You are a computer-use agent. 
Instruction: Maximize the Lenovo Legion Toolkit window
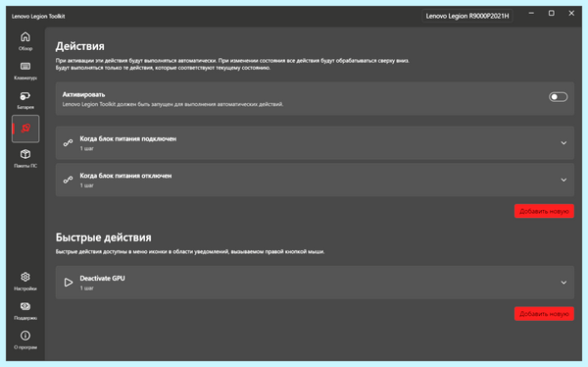(x=551, y=13)
